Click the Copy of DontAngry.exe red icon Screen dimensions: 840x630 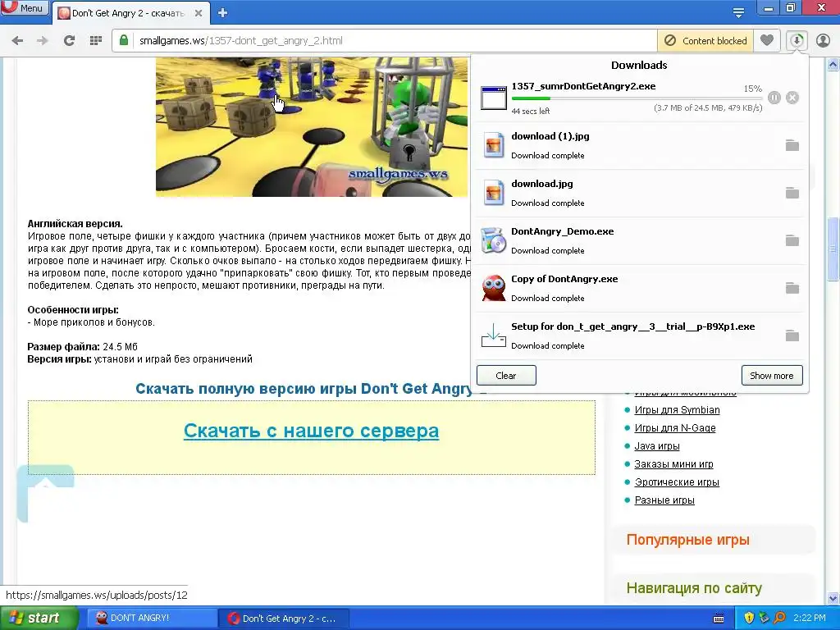click(493, 288)
